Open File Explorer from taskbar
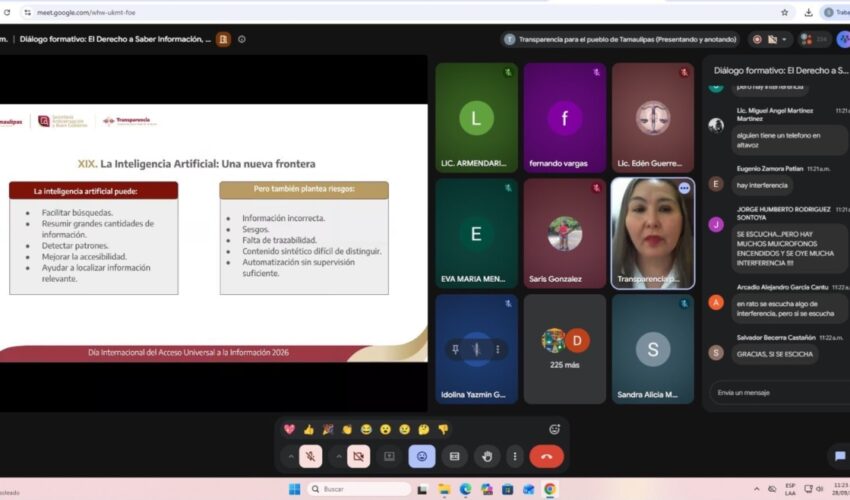 coord(444,489)
